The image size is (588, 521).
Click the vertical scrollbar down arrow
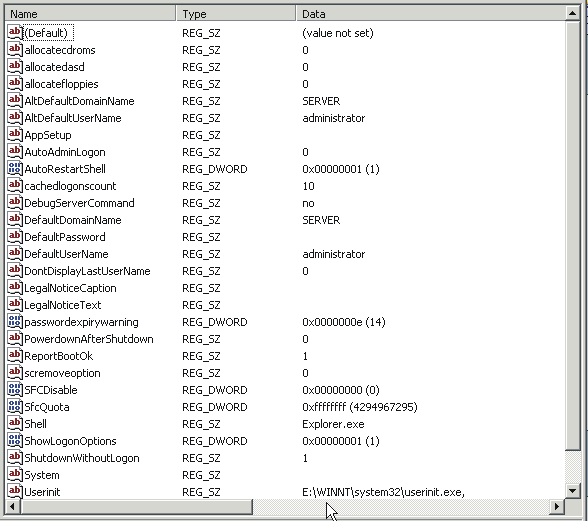point(573,491)
